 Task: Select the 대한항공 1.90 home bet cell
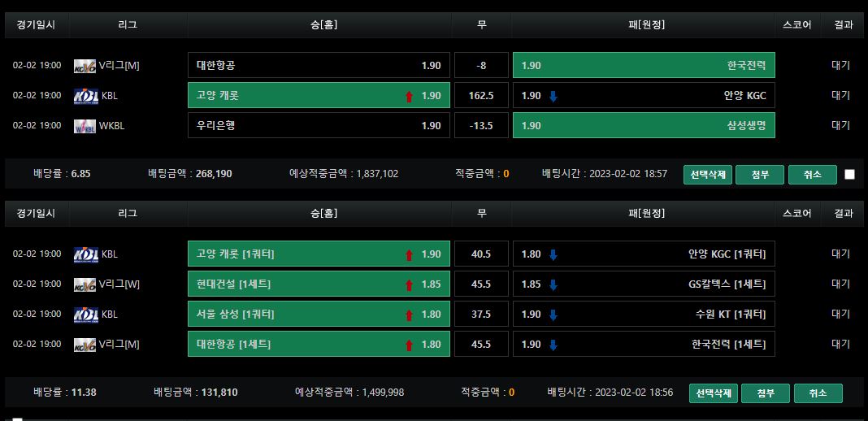tap(319, 65)
